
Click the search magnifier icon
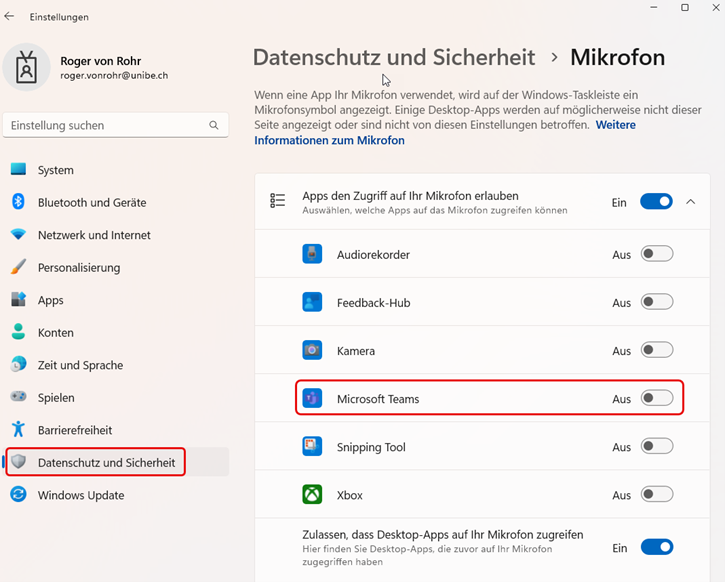coord(213,125)
